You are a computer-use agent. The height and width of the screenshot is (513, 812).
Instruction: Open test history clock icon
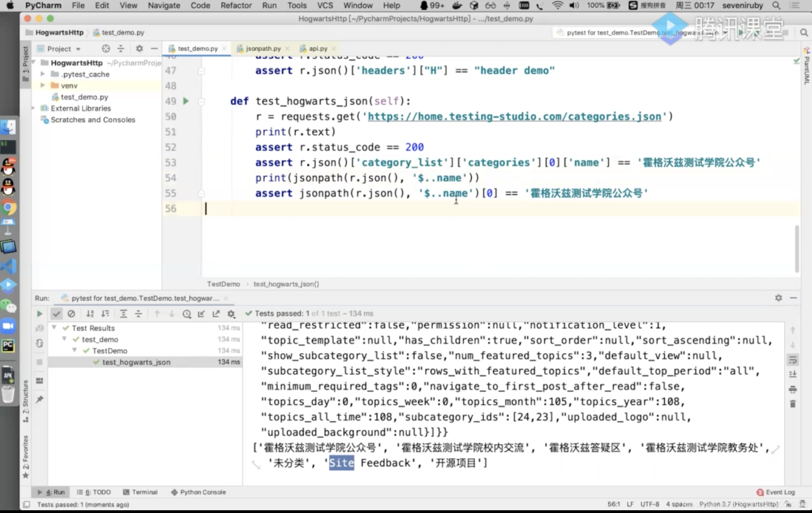(187, 313)
